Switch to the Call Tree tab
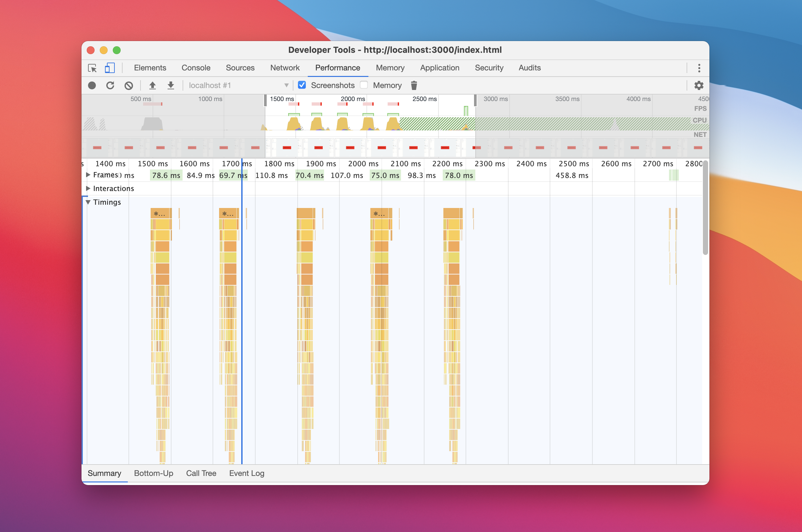Image resolution: width=802 pixels, height=532 pixels. 201,473
